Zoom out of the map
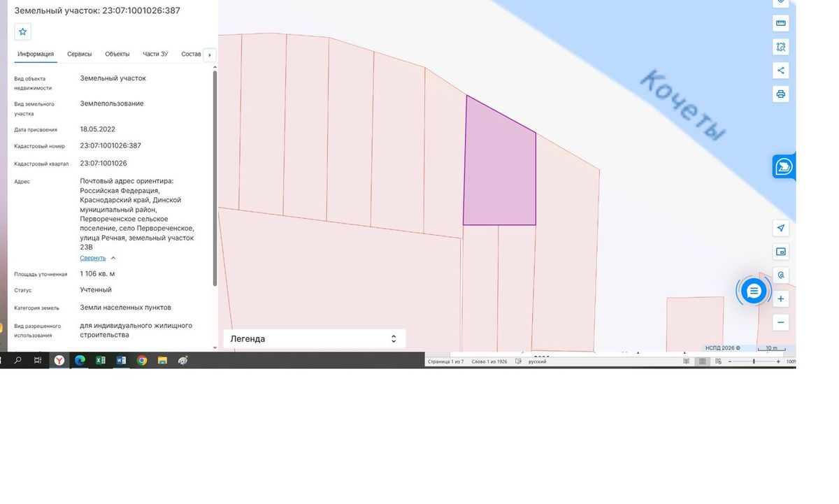The width and height of the screenshot is (839, 504). 781,322
